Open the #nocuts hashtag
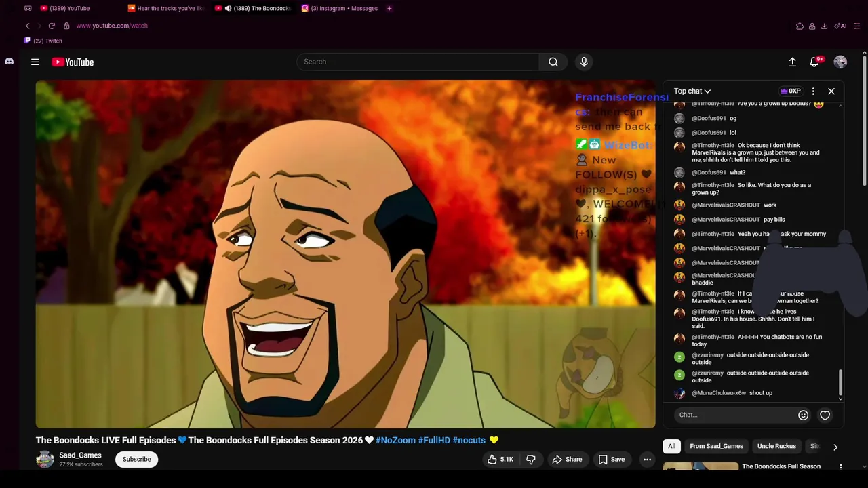This screenshot has height=488, width=868. (x=469, y=440)
